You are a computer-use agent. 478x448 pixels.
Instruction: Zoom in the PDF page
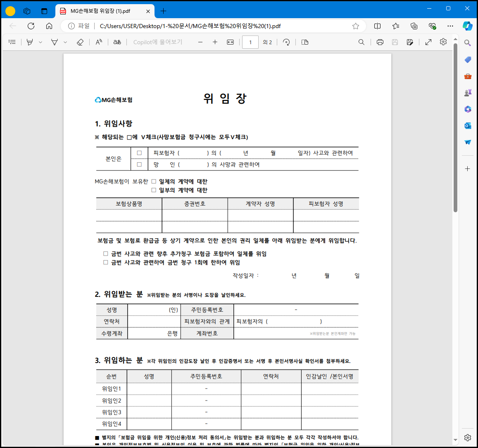(x=215, y=42)
